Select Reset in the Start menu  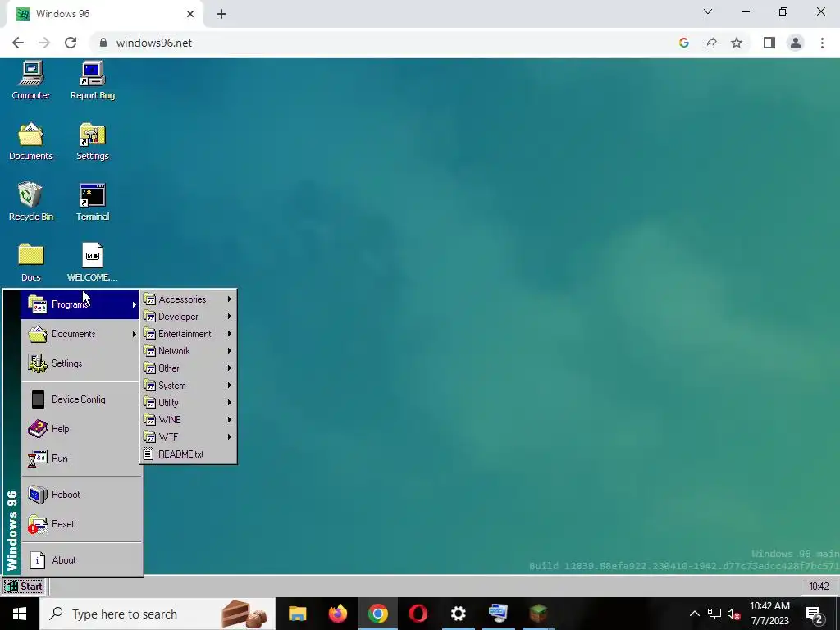click(80, 524)
